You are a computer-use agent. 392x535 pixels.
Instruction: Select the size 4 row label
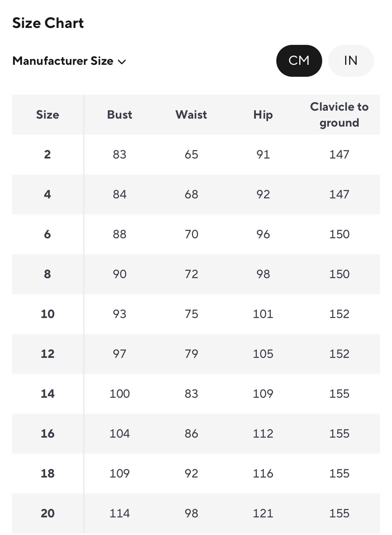[x=48, y=194]
